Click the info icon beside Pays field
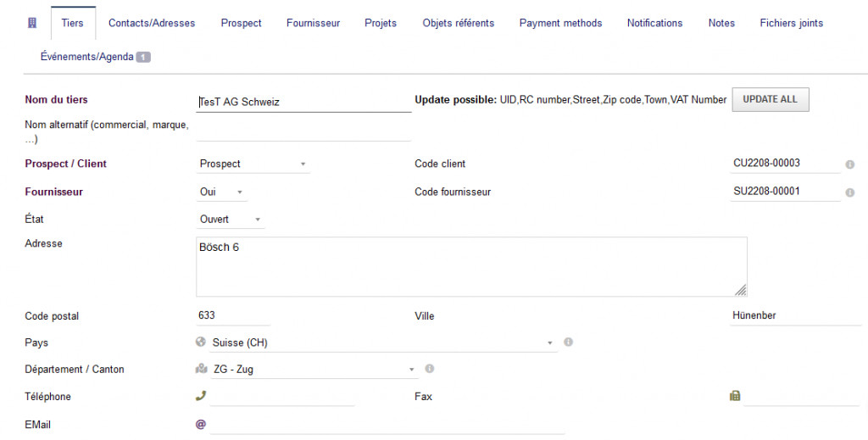The height and width of the screenshot is (440, 868). [x=568, y=343]
